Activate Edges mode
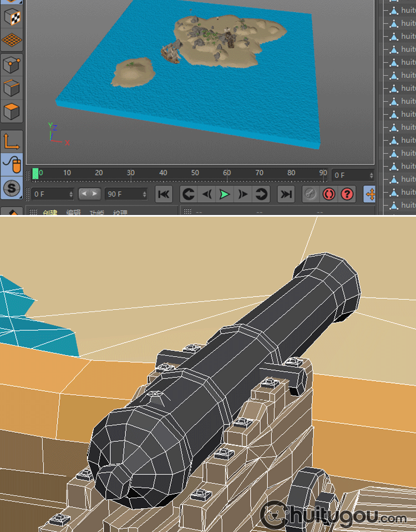416x532 pixels. (x=12, y=88)
